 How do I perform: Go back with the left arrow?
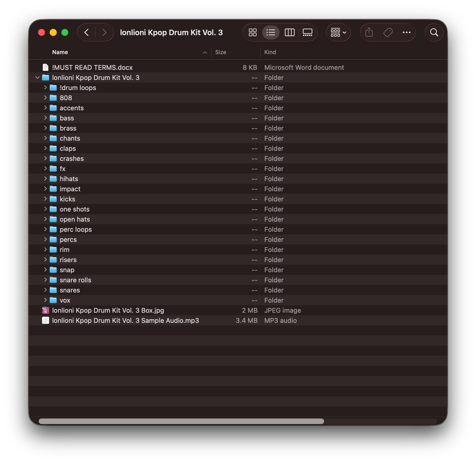(87, 32)
